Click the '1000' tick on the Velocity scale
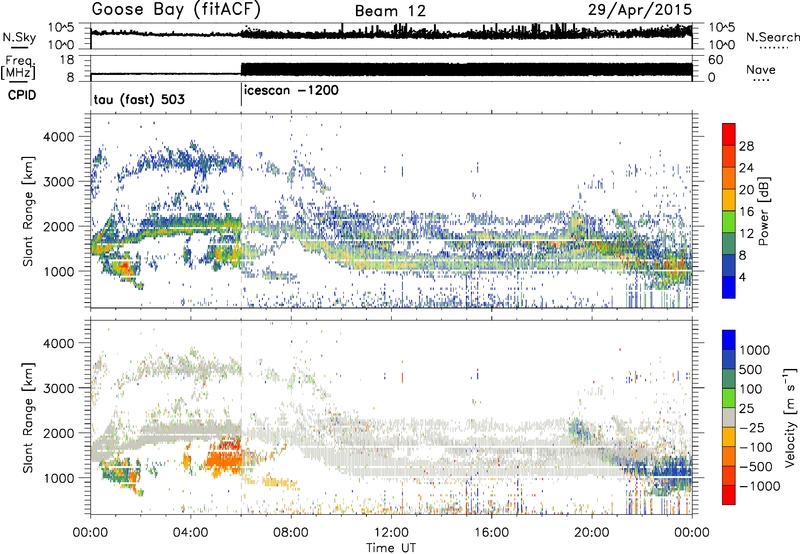800x554 pixels. 754,350
